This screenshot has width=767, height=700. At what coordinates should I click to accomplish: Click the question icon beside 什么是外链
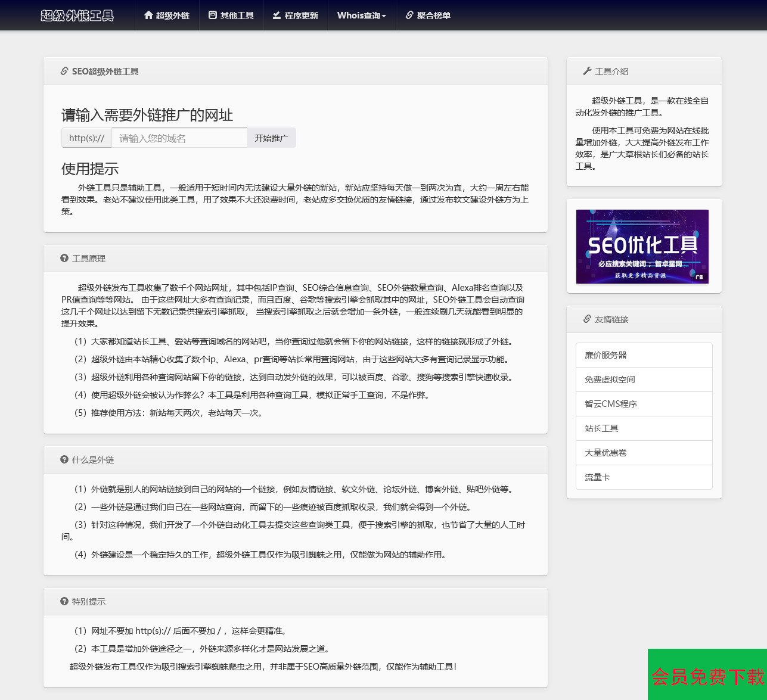click(64, 459)
